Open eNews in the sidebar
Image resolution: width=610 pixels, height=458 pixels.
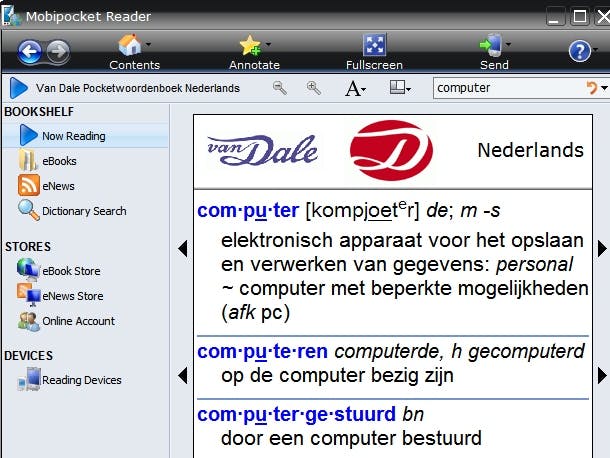coord(58,186)
